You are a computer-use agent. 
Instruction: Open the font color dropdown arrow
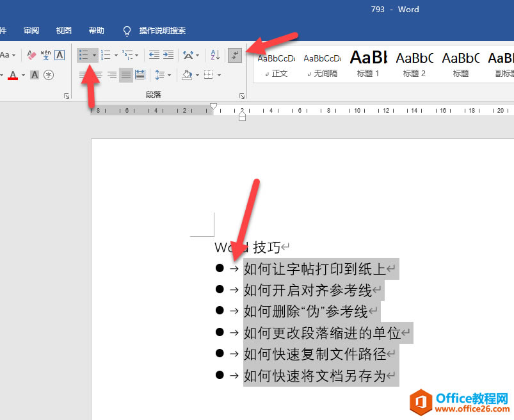click(23, 76)
